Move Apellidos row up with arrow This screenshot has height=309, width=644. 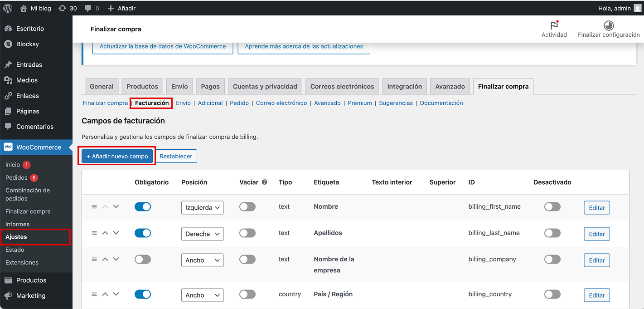tap(105, 233)
